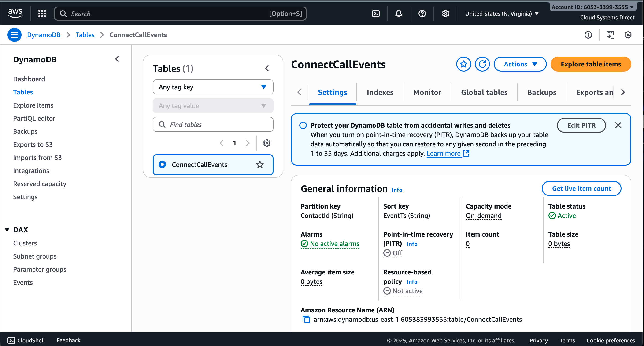Viewport: 644px width, 346px height.
Task: Open table list preferences gear
Action: click(x=267, y=143)
